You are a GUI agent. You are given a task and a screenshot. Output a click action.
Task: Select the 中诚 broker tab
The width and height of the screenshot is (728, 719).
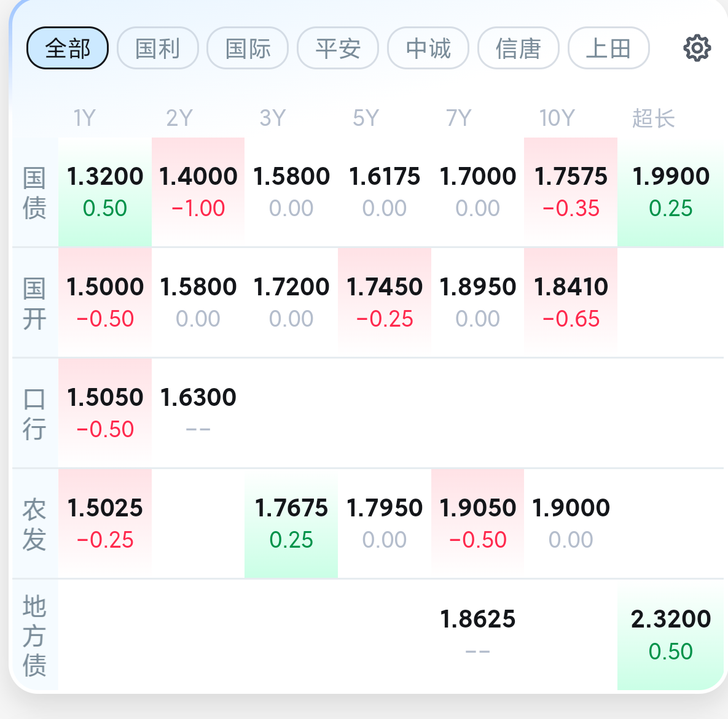[x=428, y=48]
